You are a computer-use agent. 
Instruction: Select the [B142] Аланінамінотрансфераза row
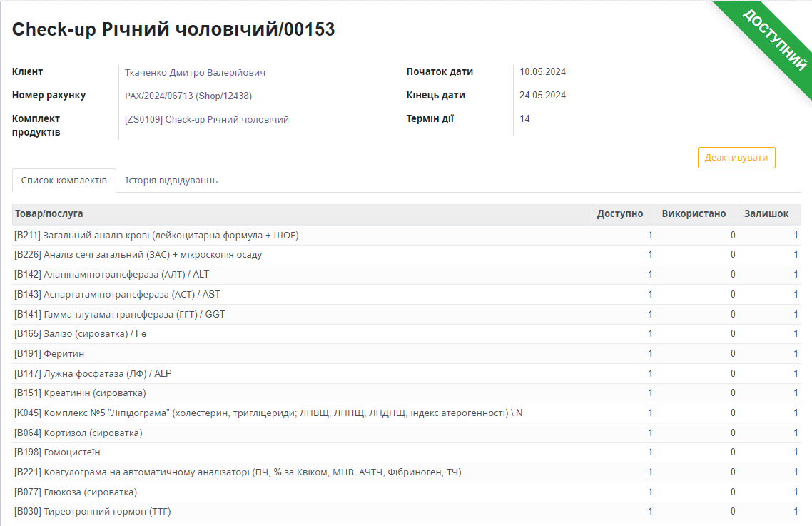pos(112,275)
